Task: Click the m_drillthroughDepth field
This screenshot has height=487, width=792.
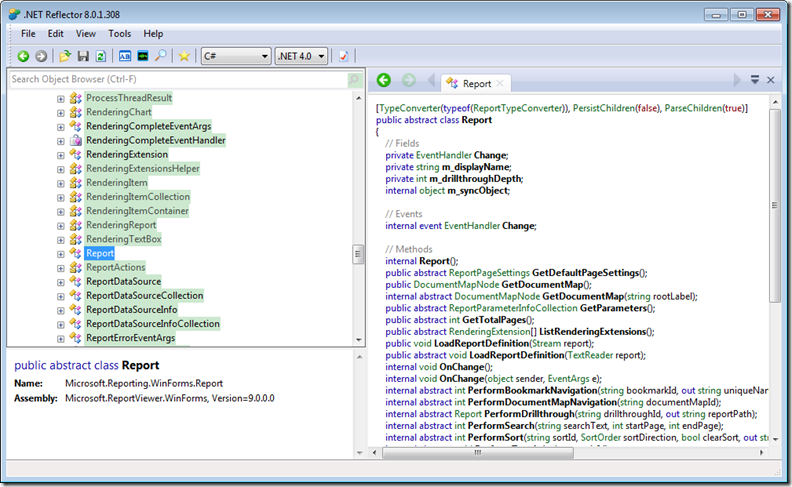Action: [475, 179]
